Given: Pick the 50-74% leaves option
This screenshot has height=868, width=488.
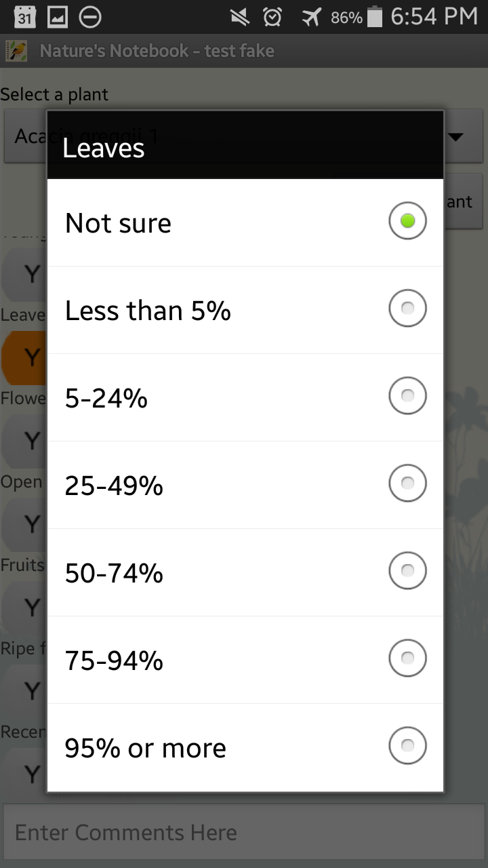Looking at the screenshot, I should click(407, 571).
